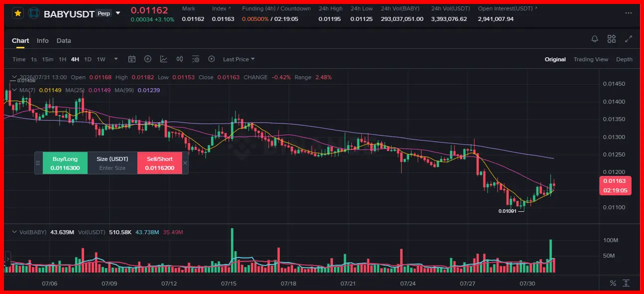
Task: Switch to the Data tab
Action: 64,40
